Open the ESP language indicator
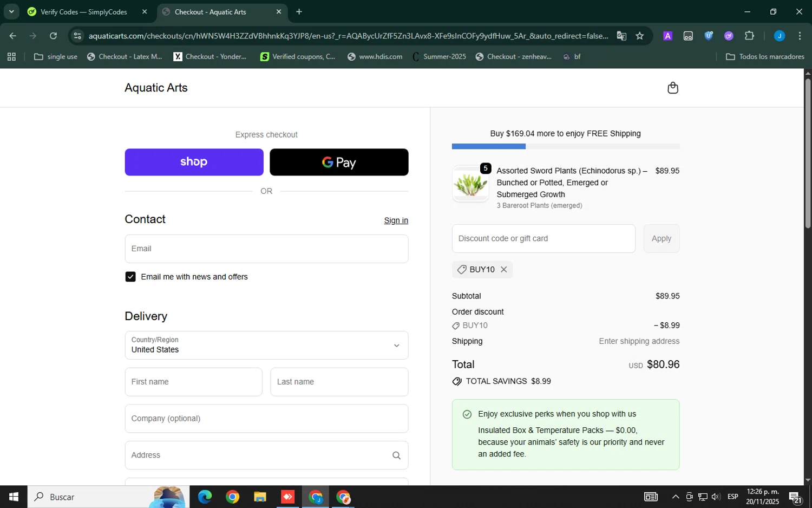 click(733, 497)
